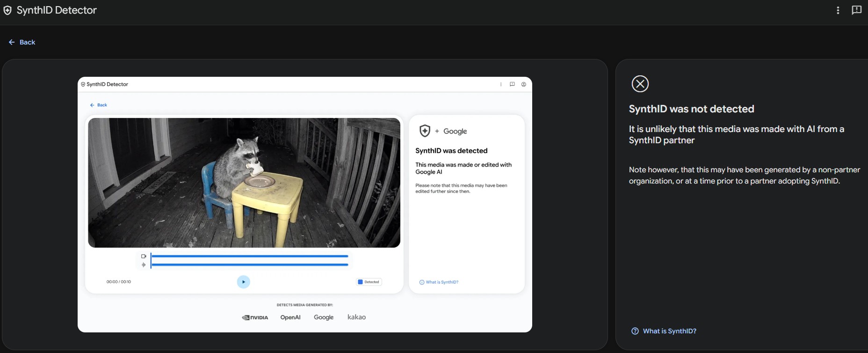Click the blue play button under the raccoon video
The width and height of the screenshot is (868, 353).
click(244, 282)
